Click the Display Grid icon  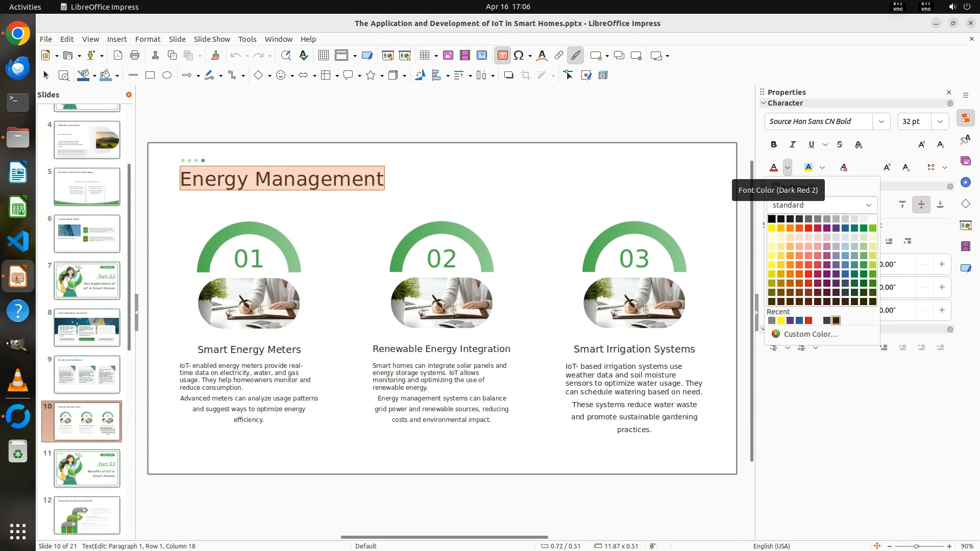click(x=323, y=56)
